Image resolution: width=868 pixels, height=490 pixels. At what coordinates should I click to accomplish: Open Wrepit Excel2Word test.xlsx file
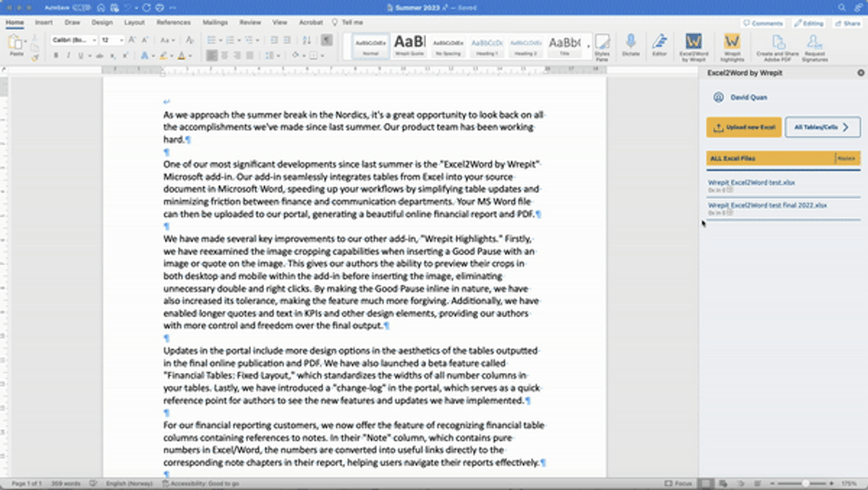point(751,183)
